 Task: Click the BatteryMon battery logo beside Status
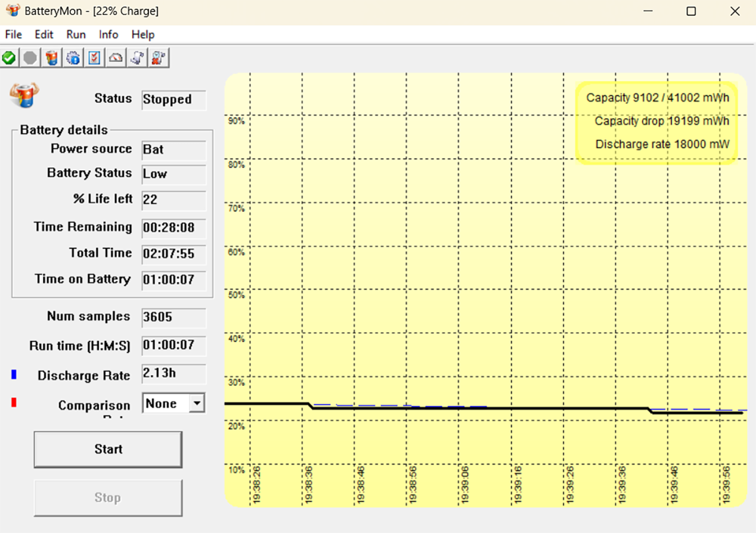(x=24, y=95)
